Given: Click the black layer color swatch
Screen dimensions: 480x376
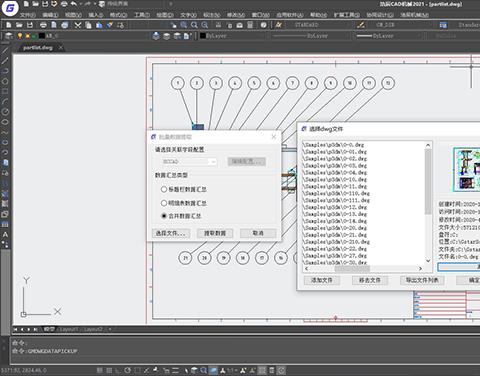Looking at the screenshot, I should tap(42, 36).
